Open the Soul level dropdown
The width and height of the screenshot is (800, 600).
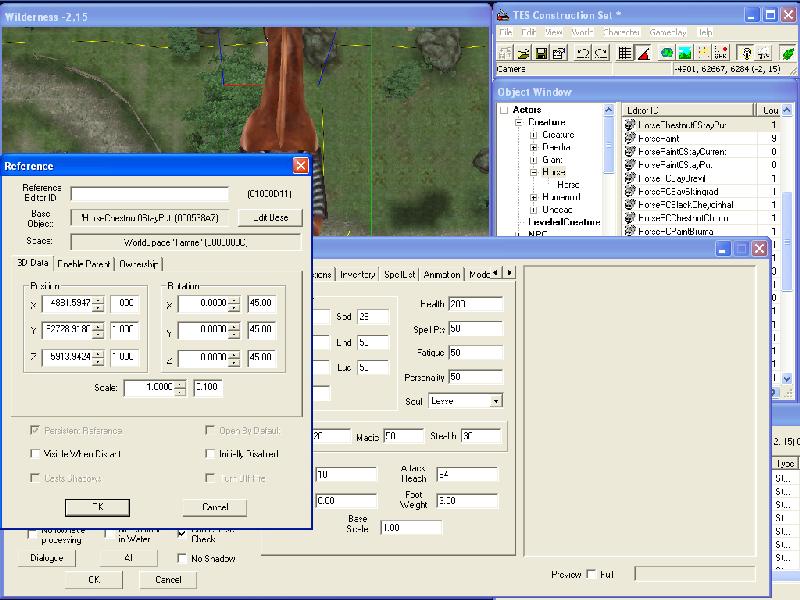coord(495,401)
